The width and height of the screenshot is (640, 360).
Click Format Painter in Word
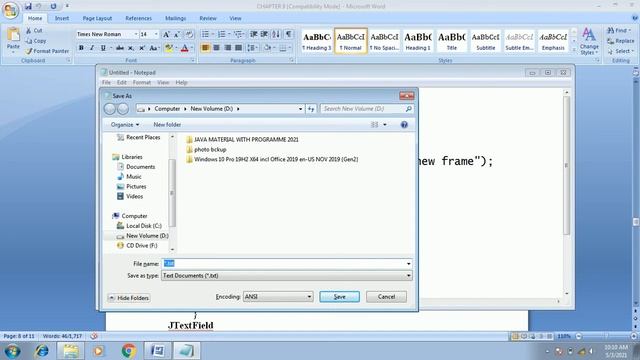point(47,51)
